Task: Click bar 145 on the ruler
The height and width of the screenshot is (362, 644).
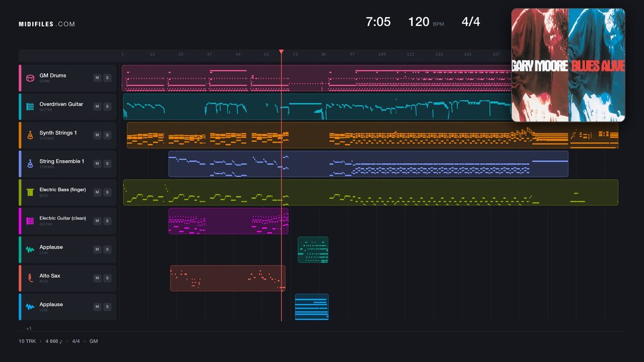Action: (x=467, y=54)
